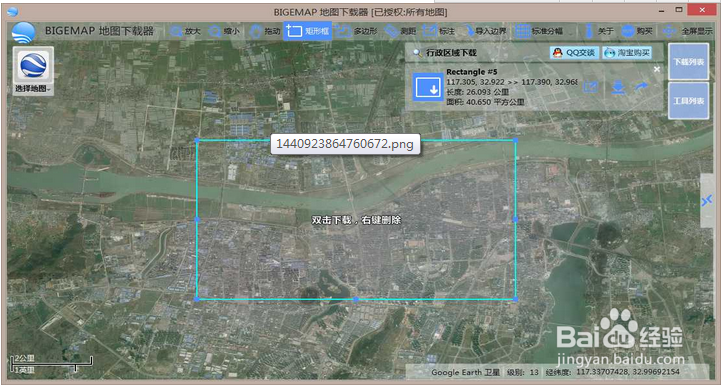Click the search magnifier beside 行政区域下载

pyautogui.click(x=417, y=53)
